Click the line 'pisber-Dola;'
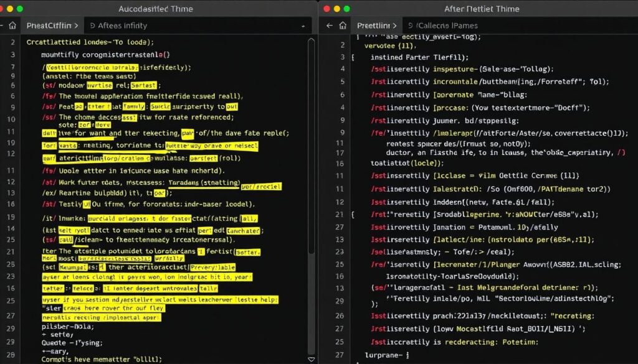This screenshot has width=638, height=364. (x=68, y=327)
